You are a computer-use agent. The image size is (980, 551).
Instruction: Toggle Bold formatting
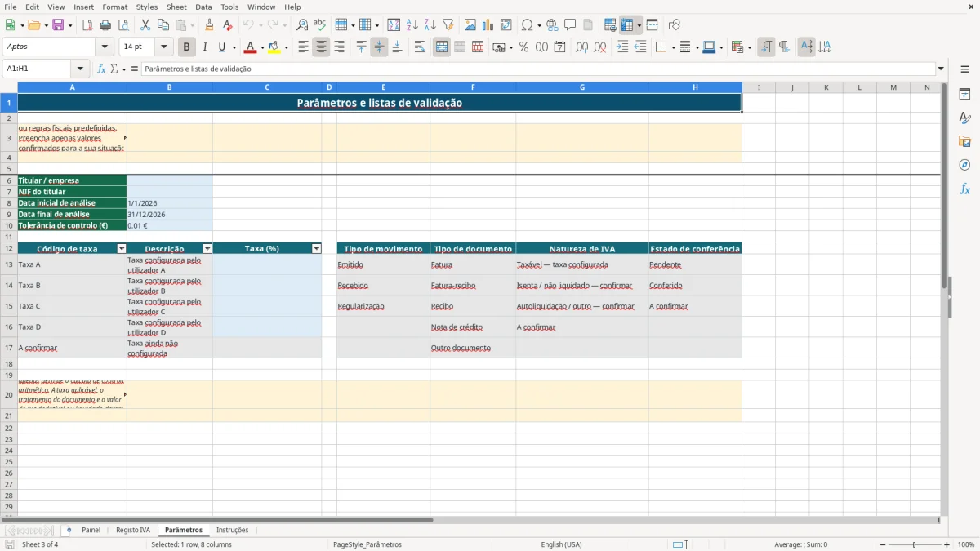(x=187, y=47)
